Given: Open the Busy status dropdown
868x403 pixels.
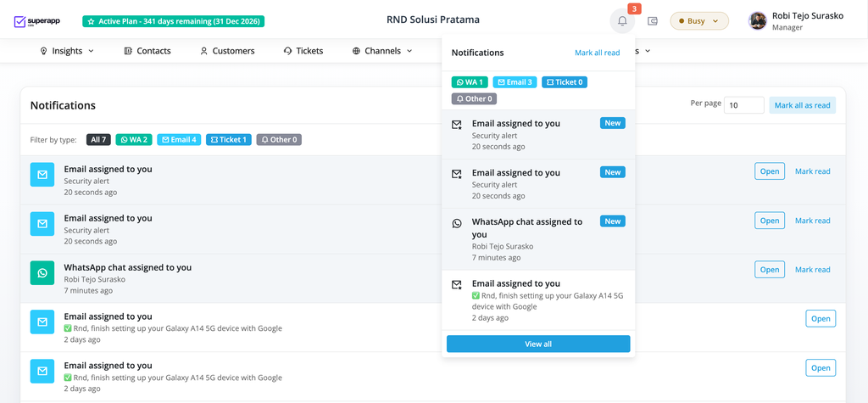Looking at the screenshot, I should coord(698,21).
